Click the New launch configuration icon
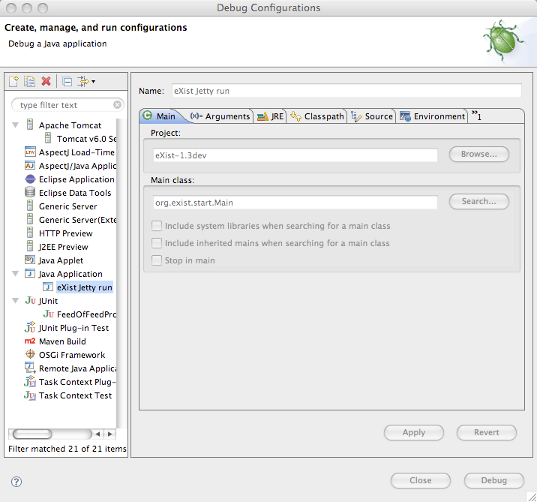537x502 pixels. 14,81
